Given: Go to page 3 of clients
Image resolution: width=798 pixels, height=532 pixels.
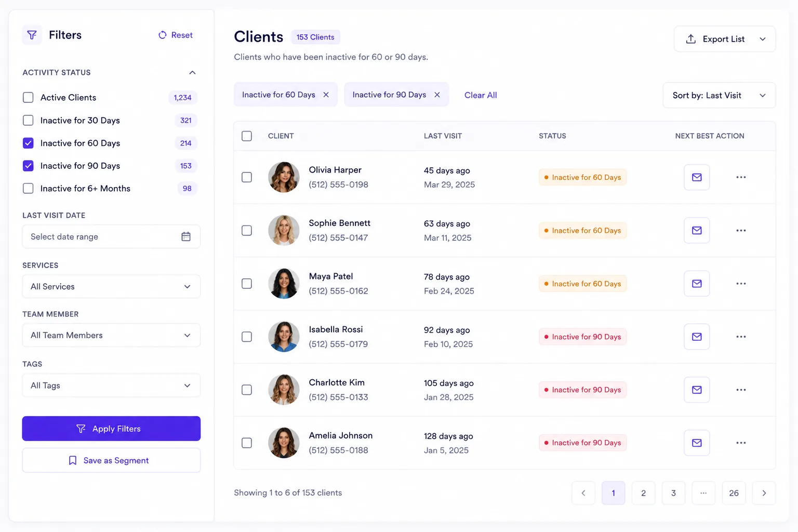Looking at the screenshot, I should [673, 493].
